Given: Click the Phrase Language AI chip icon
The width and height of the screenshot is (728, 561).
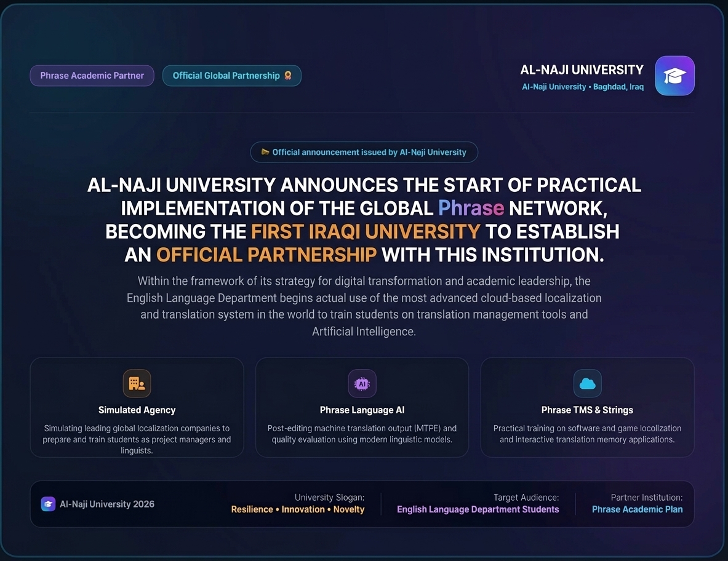Looking at the screenshot, I should click(x=362, y=383).
